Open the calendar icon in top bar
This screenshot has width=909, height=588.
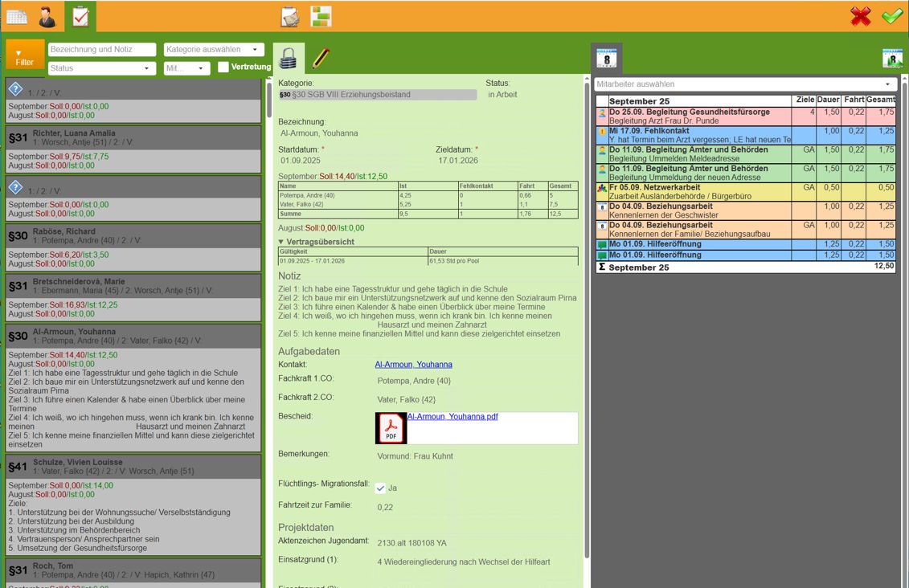pyautogui.click(x=17, y=17)
